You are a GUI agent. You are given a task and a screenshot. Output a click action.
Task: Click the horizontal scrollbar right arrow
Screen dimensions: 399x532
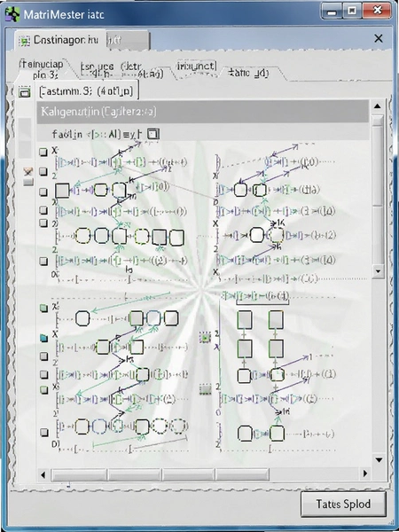[x=365, y=473]
